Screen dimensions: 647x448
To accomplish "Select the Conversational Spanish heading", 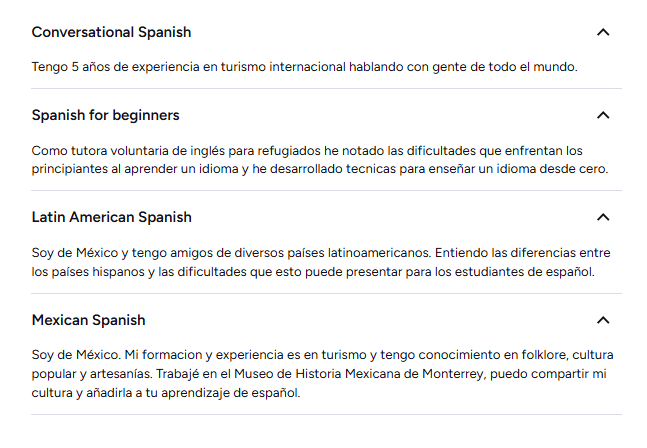I will pos(111,32).
